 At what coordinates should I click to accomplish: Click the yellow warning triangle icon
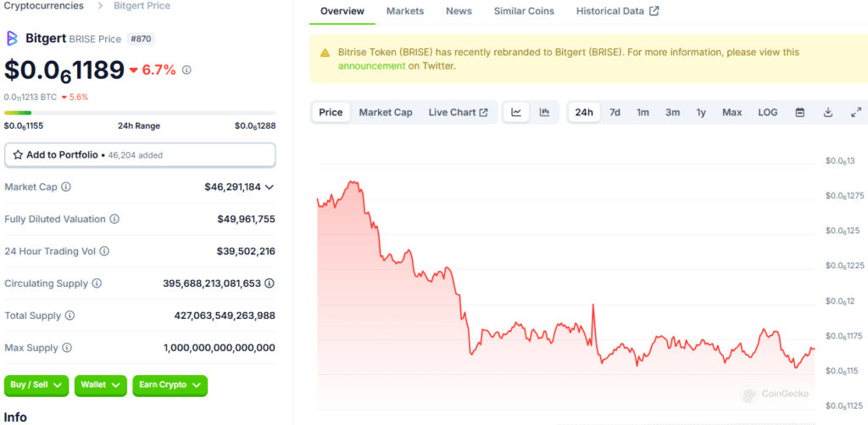coord(325,53)
